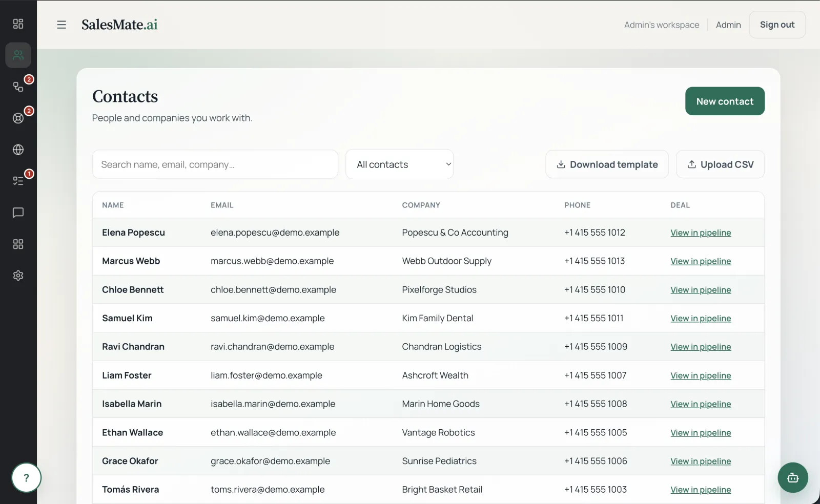Open View in pipeline for Isabella Marin
The image size is (820, 504).
coord(701,404)
